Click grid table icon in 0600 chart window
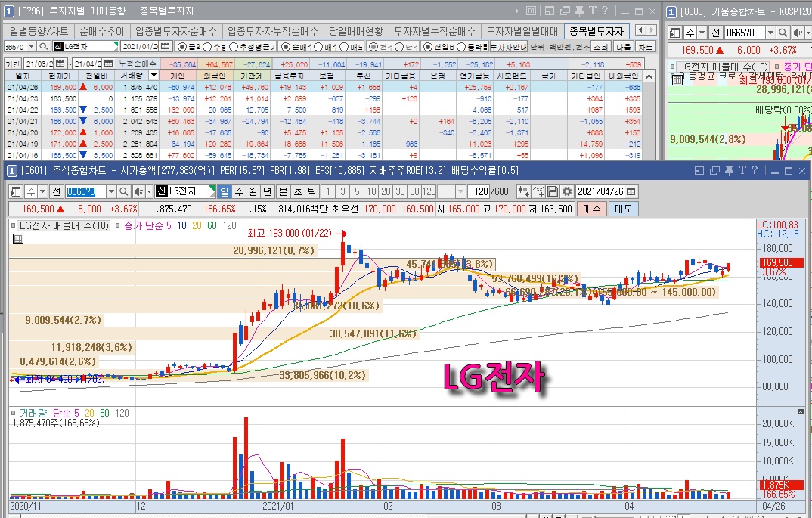812x518 pixels. tap(677, 79)
